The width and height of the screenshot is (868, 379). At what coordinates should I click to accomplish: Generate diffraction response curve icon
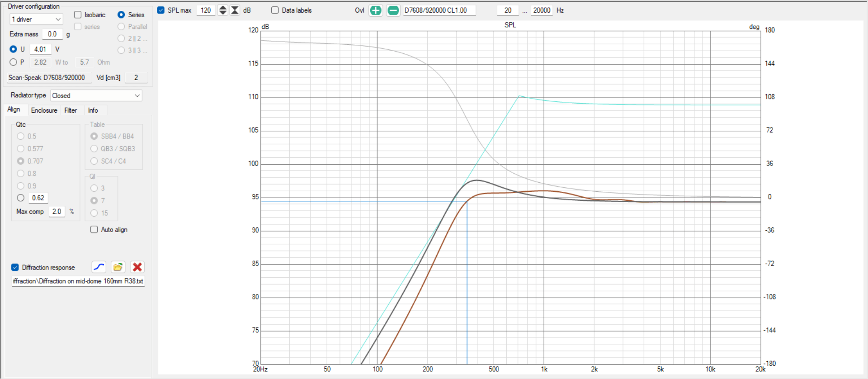pos(99,267)
